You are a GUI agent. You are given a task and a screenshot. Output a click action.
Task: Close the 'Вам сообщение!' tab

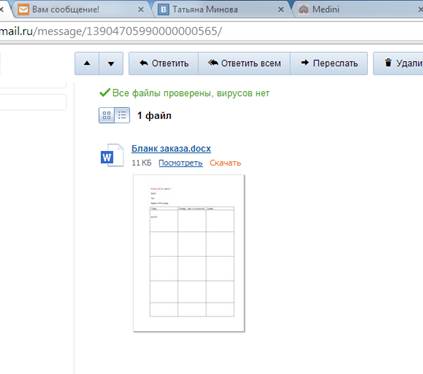[141, 10]
